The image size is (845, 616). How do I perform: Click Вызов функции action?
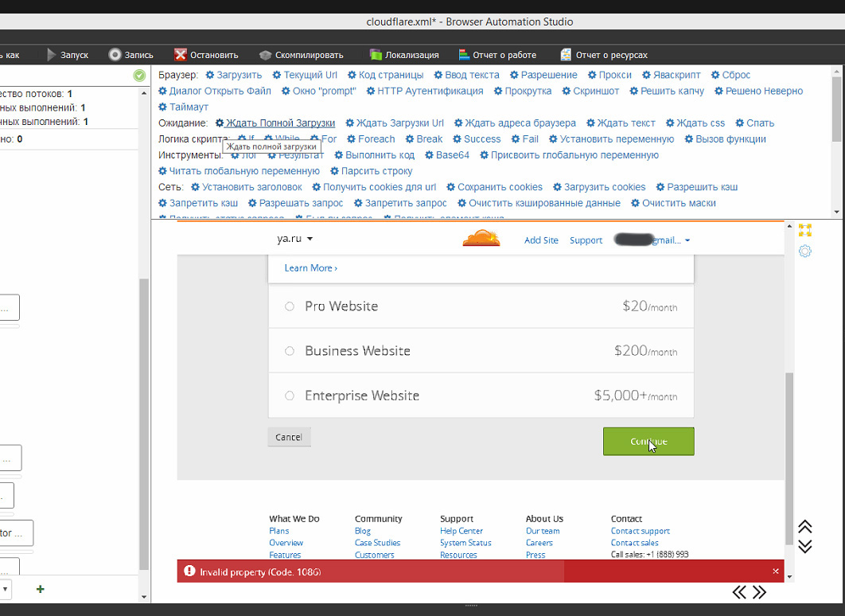(x=725, y=139)
